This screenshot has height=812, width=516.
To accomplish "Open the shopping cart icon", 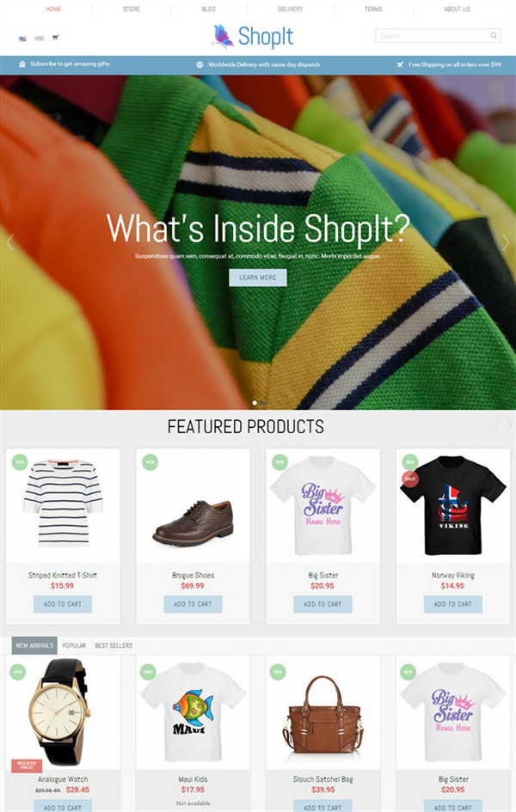I will (55, 37).
